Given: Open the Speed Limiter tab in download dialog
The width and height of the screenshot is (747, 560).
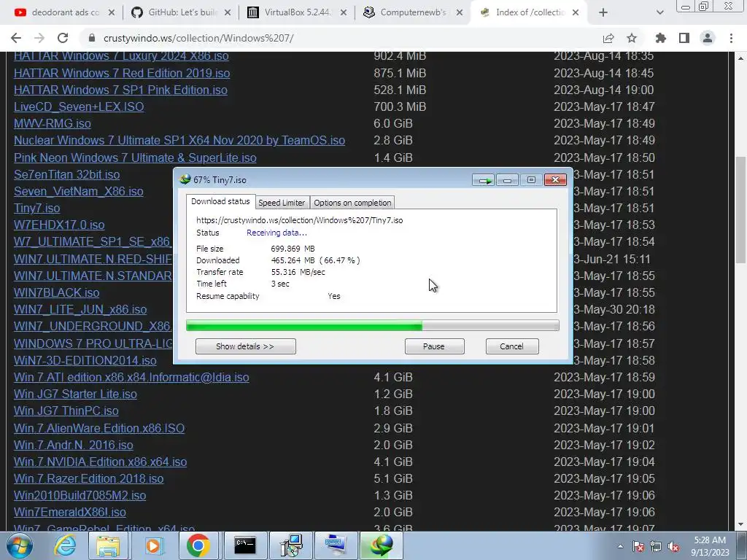Looking at the screenshot, I should (x=282, y=203).
